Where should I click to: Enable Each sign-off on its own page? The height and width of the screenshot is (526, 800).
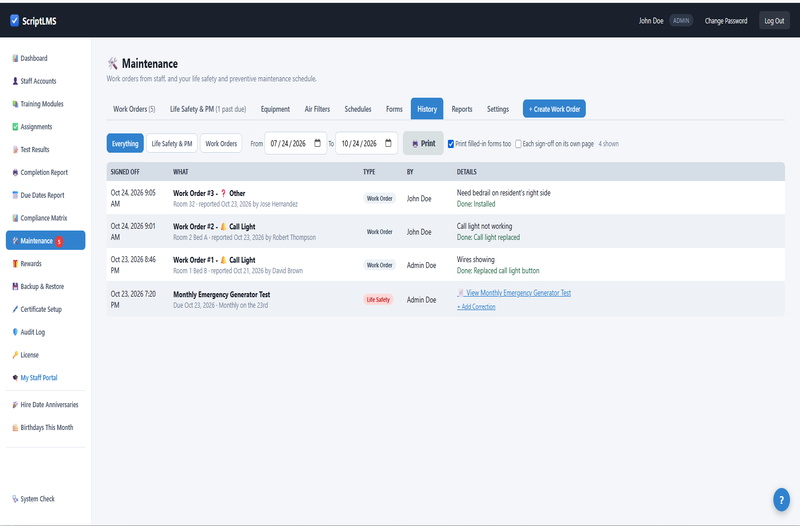[518, 144]
